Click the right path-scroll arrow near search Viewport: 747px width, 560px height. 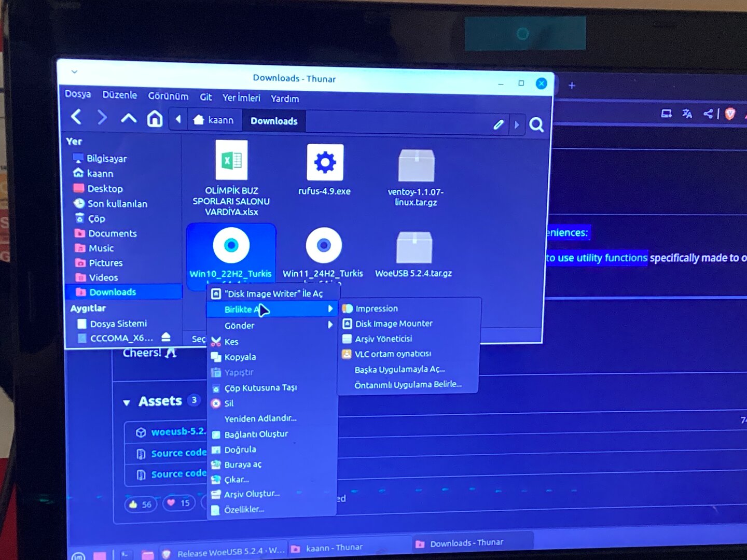click(516, 124)
